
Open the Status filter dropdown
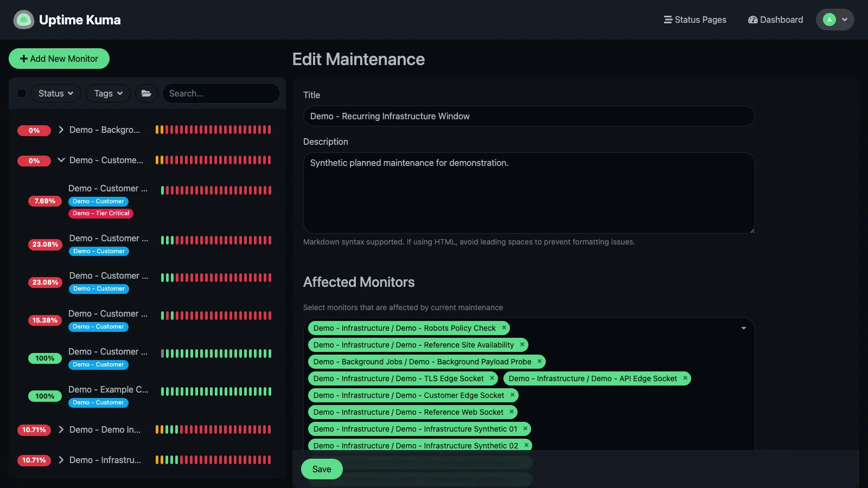pos(56,93)
